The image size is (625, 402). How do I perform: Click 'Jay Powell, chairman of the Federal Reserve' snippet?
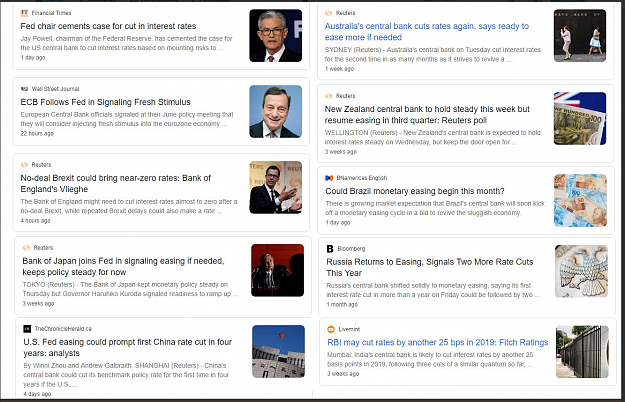[x=127, y=43]
